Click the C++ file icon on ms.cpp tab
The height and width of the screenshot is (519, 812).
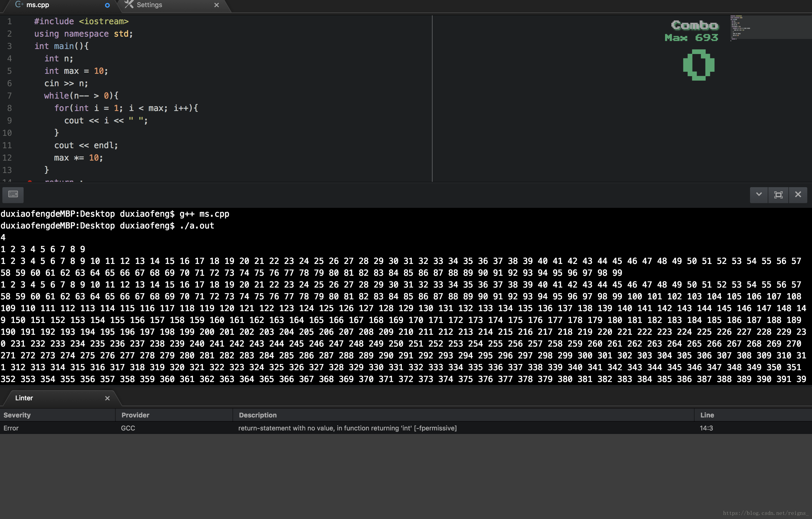pos(19,4)
